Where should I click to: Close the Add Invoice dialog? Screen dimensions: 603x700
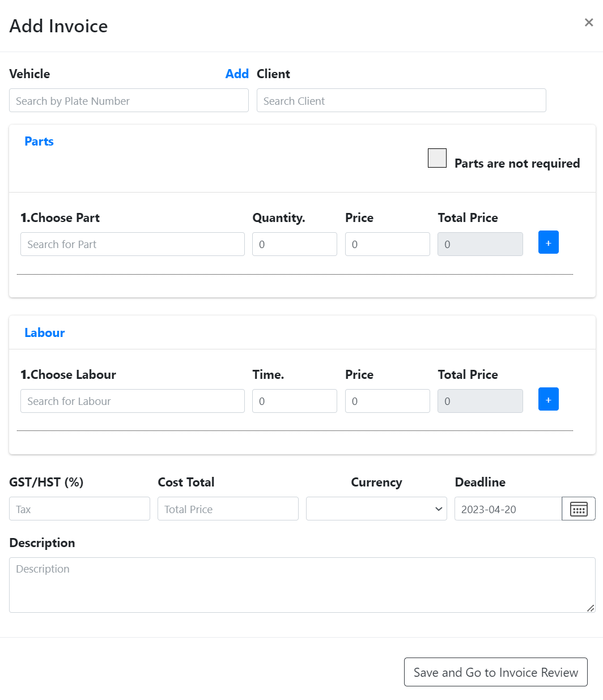tap(588, 23)
